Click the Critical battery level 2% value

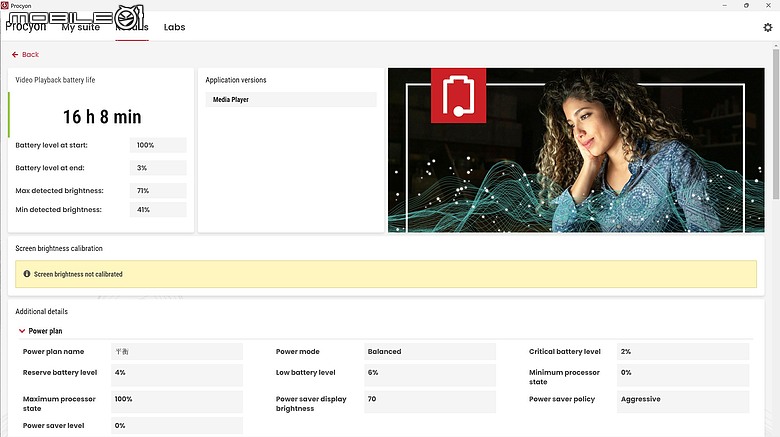pos(683,351)
